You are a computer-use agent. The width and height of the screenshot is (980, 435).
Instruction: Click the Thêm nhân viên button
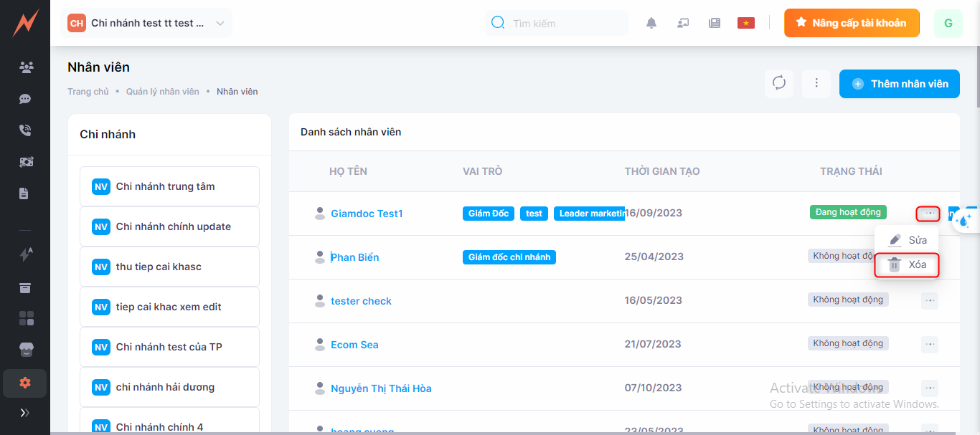pyautogui.click(x=900, y=84)
